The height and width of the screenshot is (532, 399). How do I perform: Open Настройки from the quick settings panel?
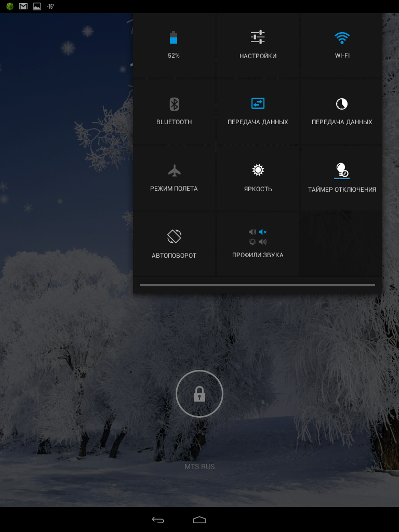(x=258, y=45)
